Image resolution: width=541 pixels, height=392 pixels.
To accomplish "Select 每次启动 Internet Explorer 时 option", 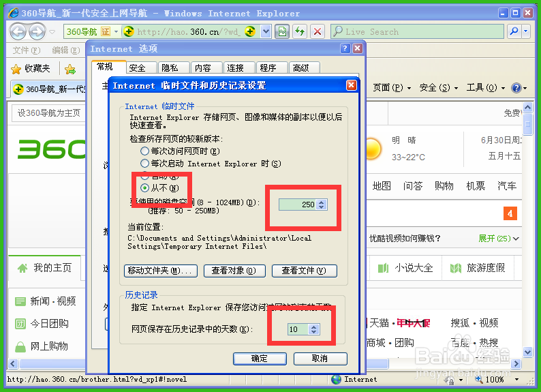I will (x=145, y=163).
